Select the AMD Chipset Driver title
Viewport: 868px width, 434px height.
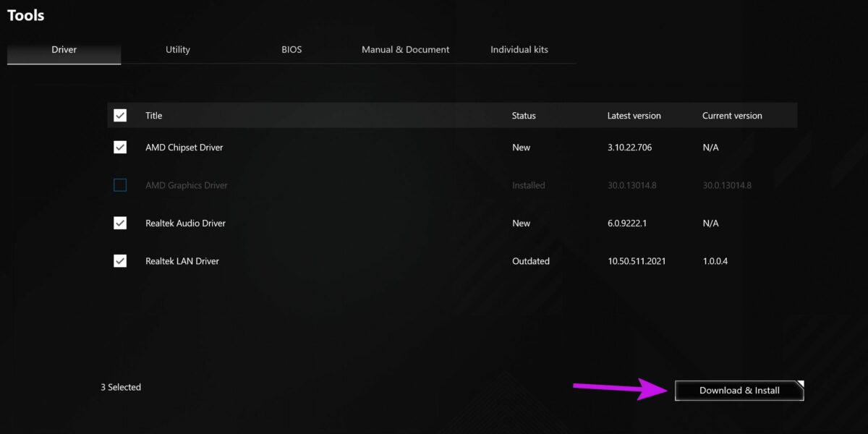point(184,148)
